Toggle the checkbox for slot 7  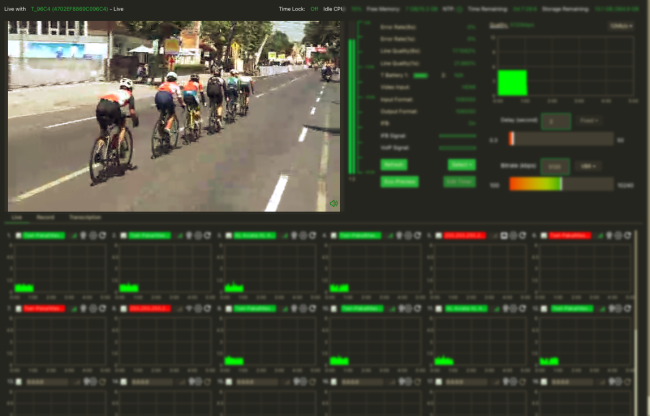coord(18,308)
